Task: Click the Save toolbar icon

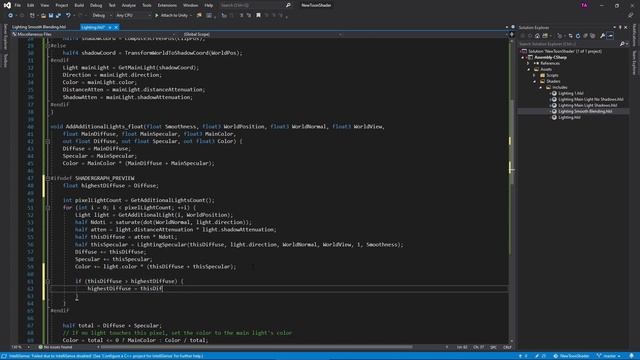Action: point(51,16)
